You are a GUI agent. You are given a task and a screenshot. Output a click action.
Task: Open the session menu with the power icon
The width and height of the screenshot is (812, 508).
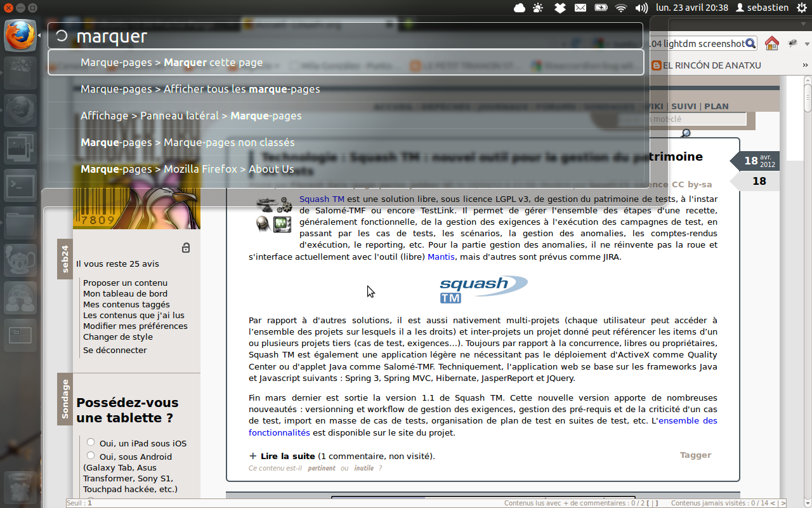[x=801, y=8]
